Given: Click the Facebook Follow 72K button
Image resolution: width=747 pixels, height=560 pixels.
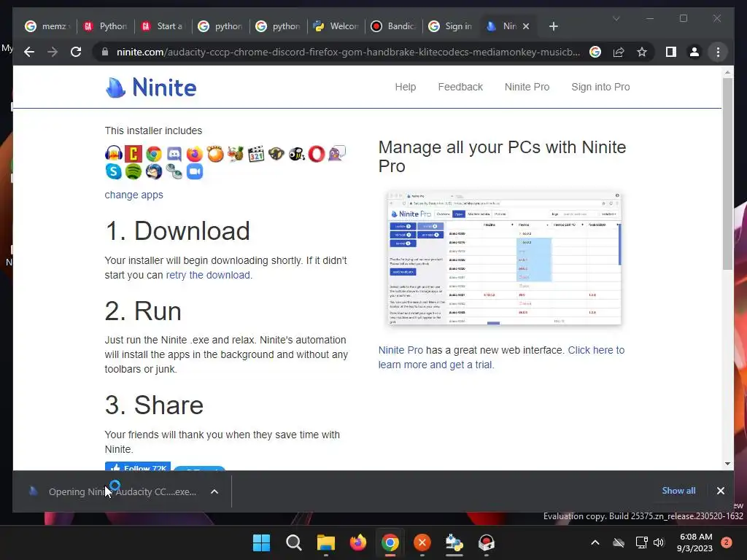Looking at the screenshot, I should coord(138,466).
